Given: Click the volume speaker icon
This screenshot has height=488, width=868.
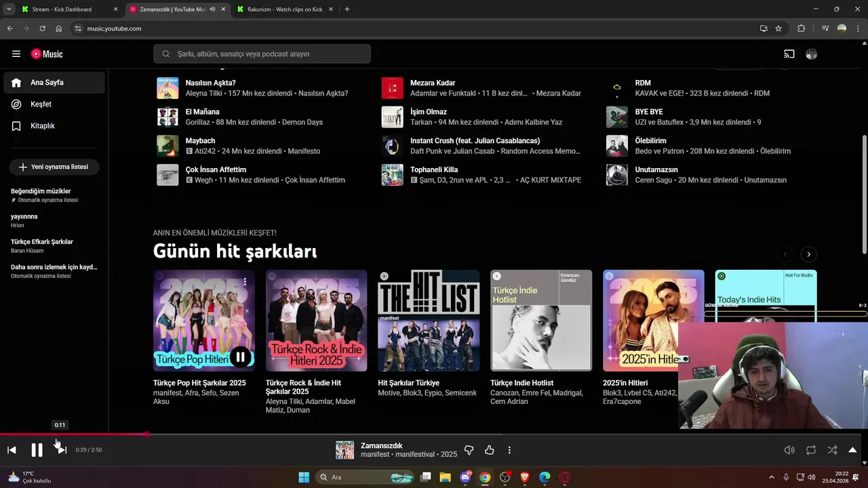Looking at the screenshot, I should pyautogui.click(x=789, y=450).
